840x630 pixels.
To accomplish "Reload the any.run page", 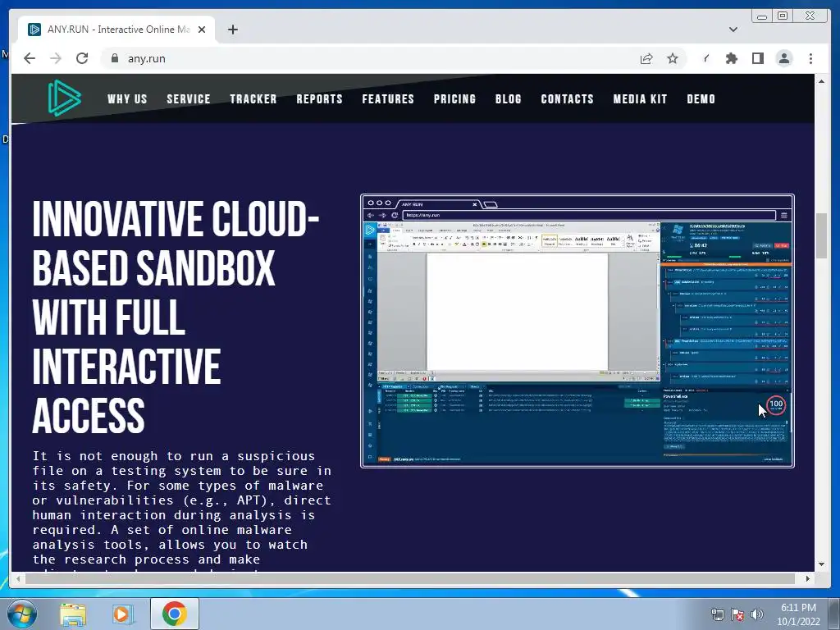I will 82,58.
